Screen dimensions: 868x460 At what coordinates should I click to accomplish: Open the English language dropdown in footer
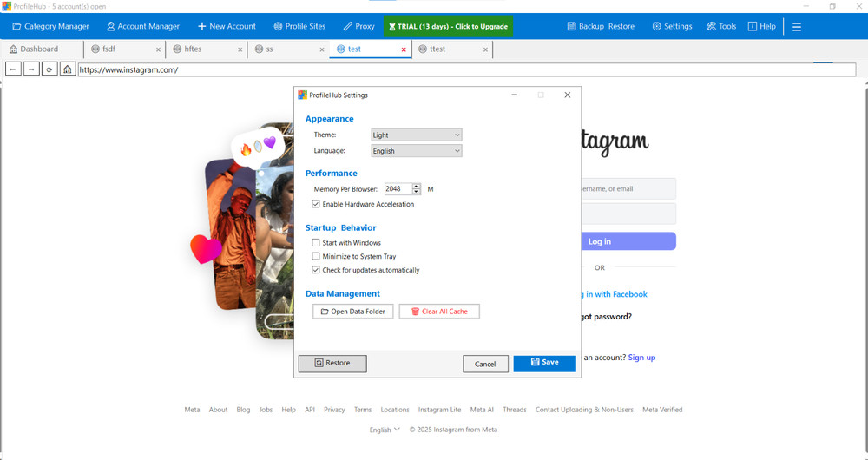point(385,430)
